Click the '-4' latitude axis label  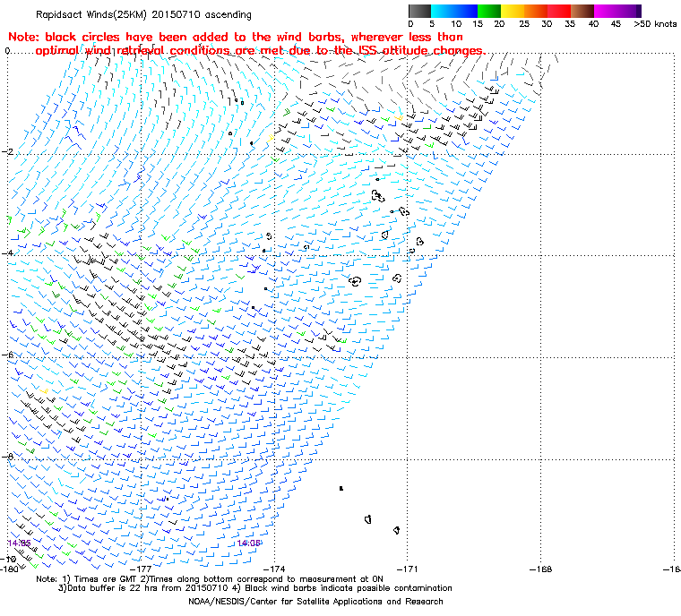point(7,252)
